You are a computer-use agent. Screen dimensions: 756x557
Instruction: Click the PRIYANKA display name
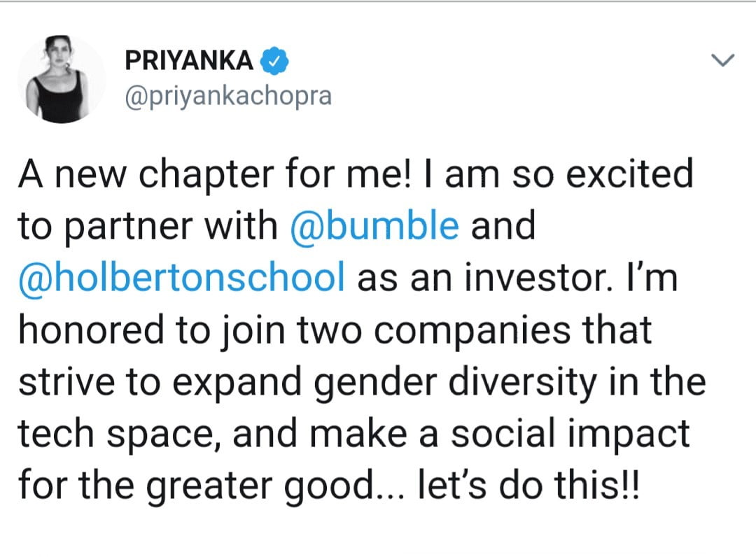tap(189, 62)
